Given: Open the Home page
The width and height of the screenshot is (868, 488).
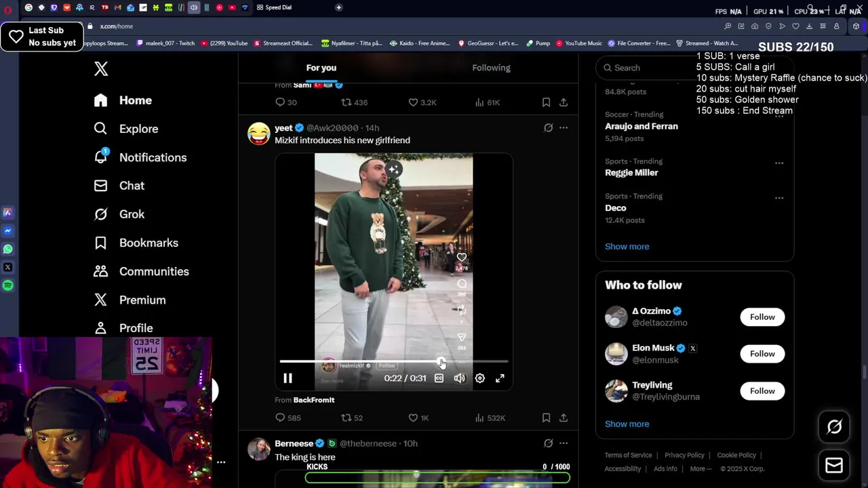Looking at the screenshot, I should (x=123, y=100).
